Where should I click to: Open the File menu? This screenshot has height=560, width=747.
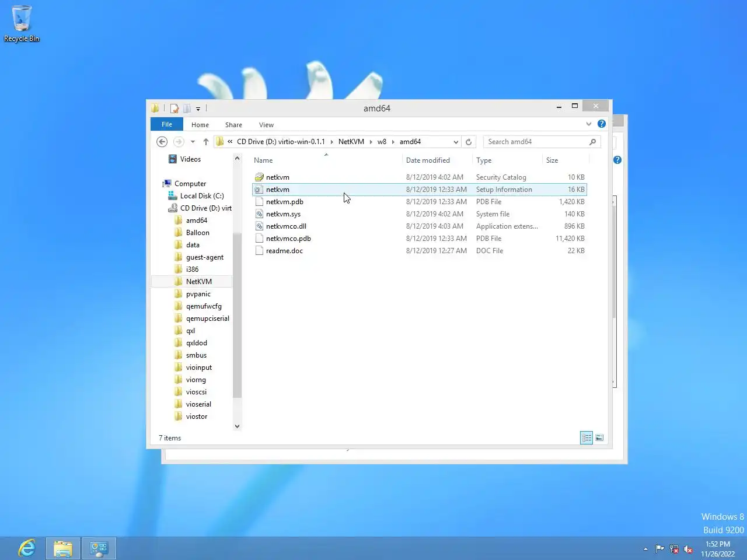click(167, 124)
